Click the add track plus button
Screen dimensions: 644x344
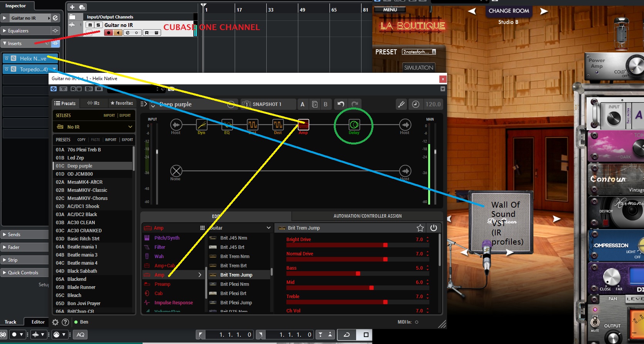[x=72, y=7]
